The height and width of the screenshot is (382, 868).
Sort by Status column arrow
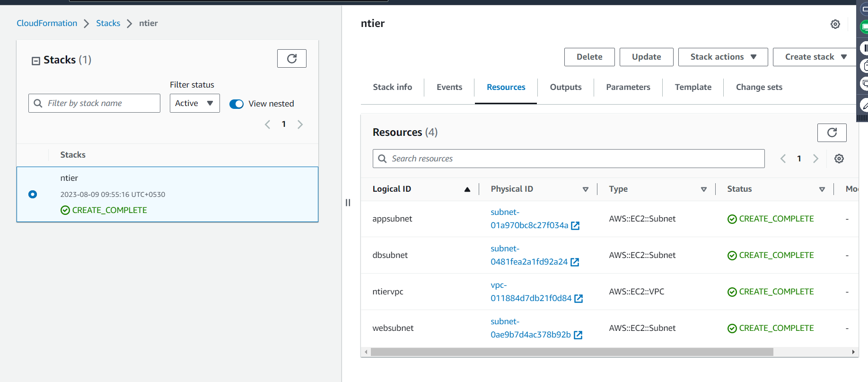pos(822,189)
